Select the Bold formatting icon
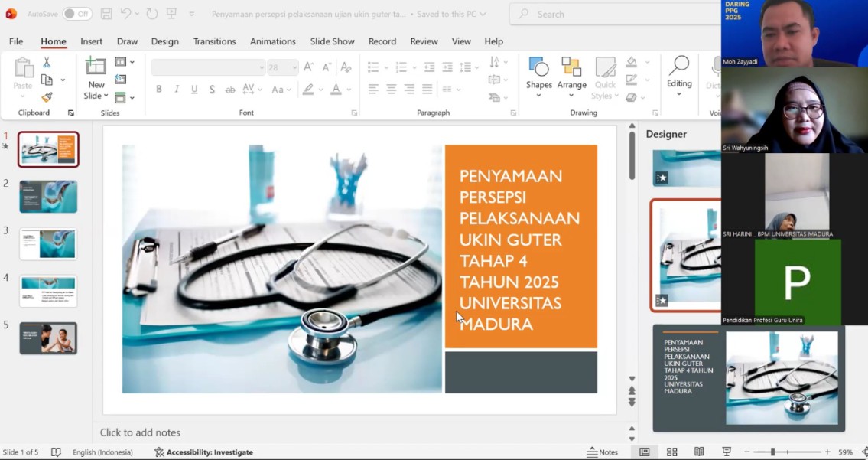This screenshot has width=868, height=460. (x=158, y=89)
